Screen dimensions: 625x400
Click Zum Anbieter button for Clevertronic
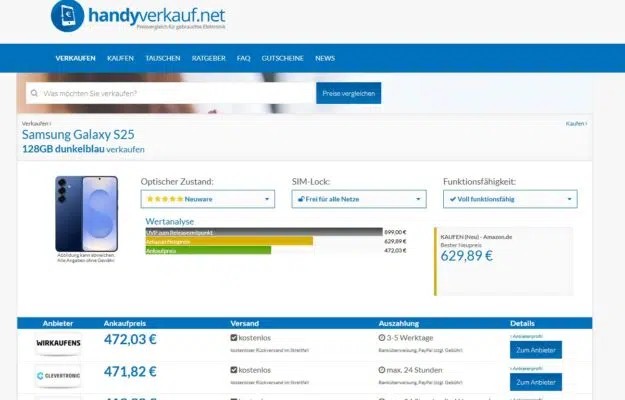(536, 382)
